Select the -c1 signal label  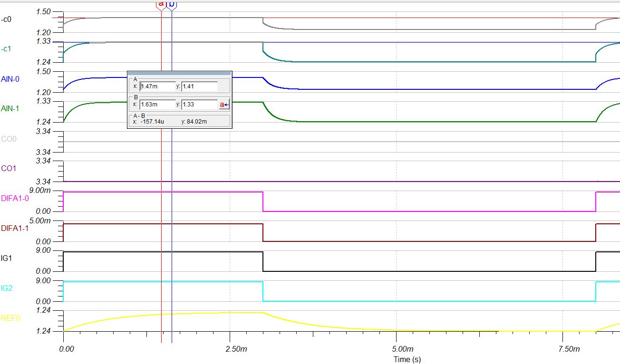tap(7, 49)
